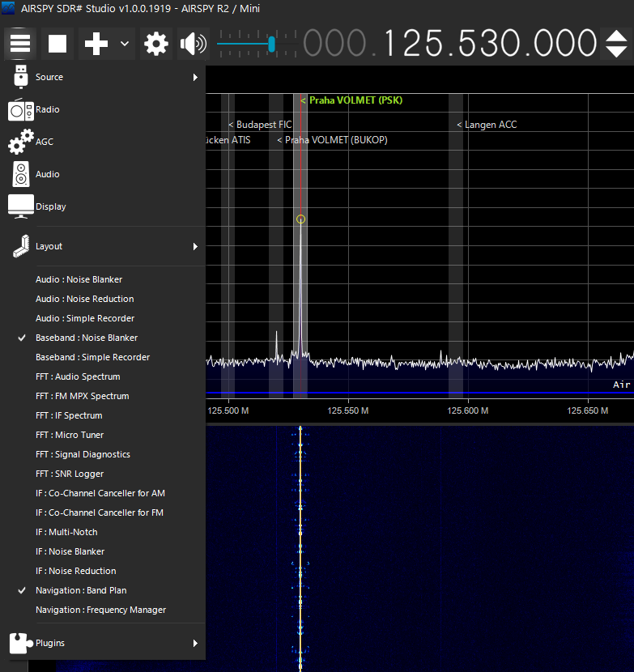Adjust the volume slider handle

[x=271, y=44]
